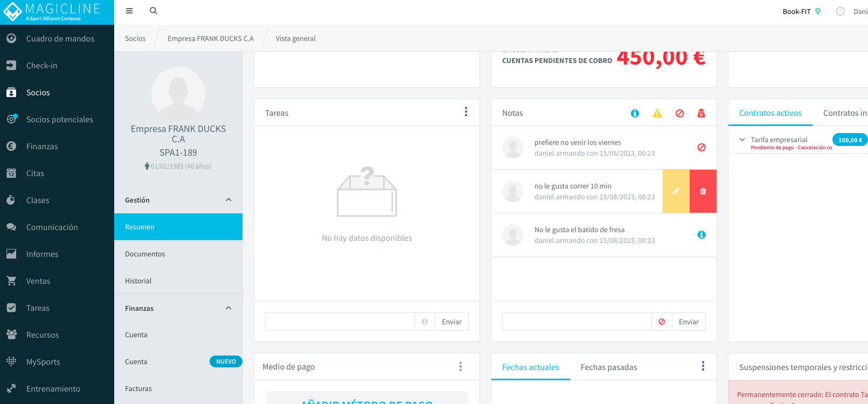Open Documentos in member menu
The height and width of the screenshot is (404, 868).
pyautogui.click(x=178, y=254)
